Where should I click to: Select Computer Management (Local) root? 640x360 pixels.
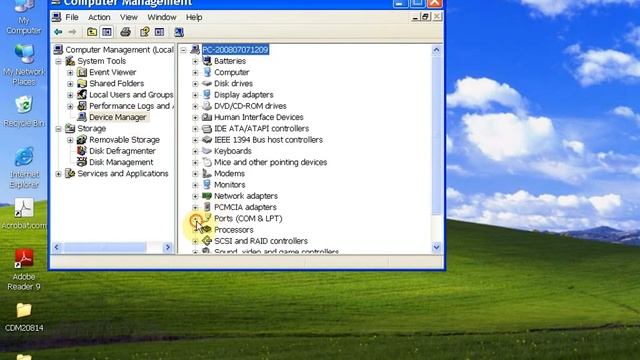119,50
